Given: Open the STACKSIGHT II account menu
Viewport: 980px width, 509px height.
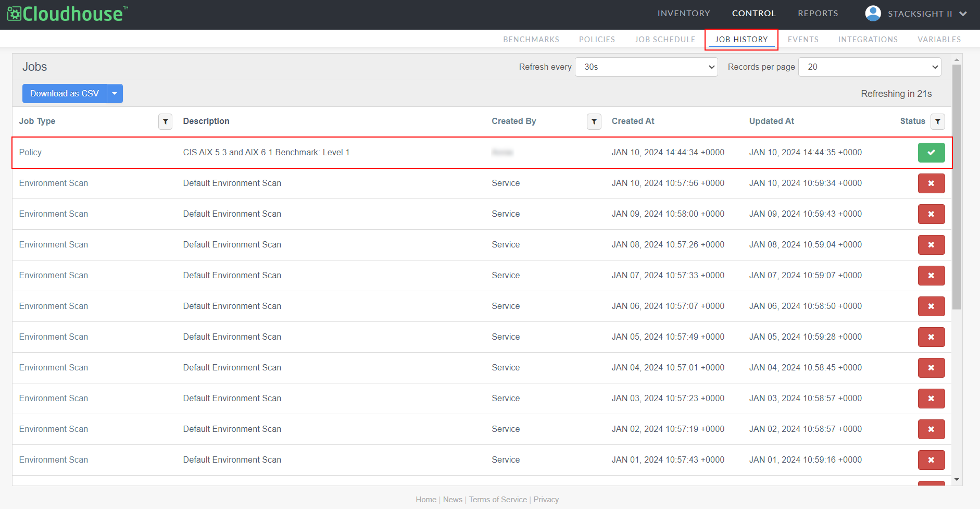Looking at the screenshot, I should coord(915,14).
